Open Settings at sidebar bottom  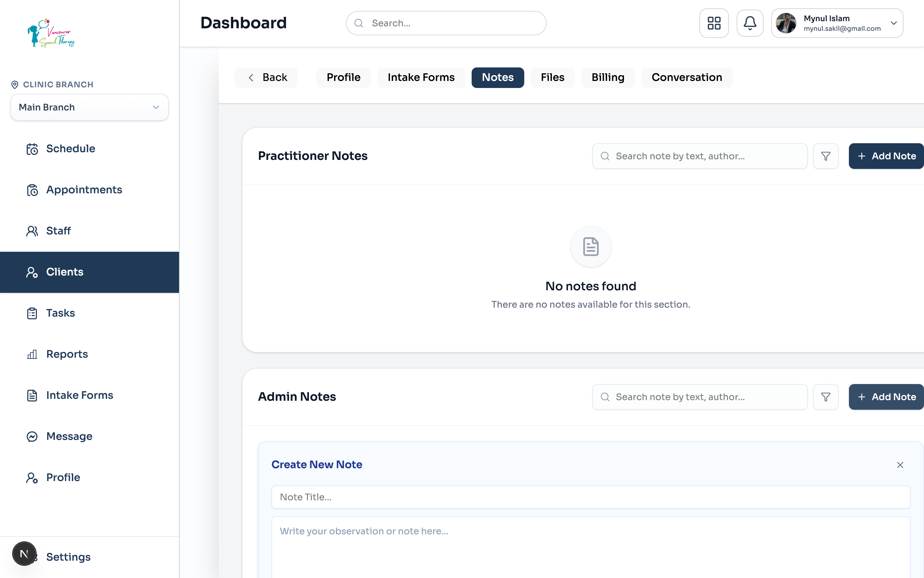[89, 557]
